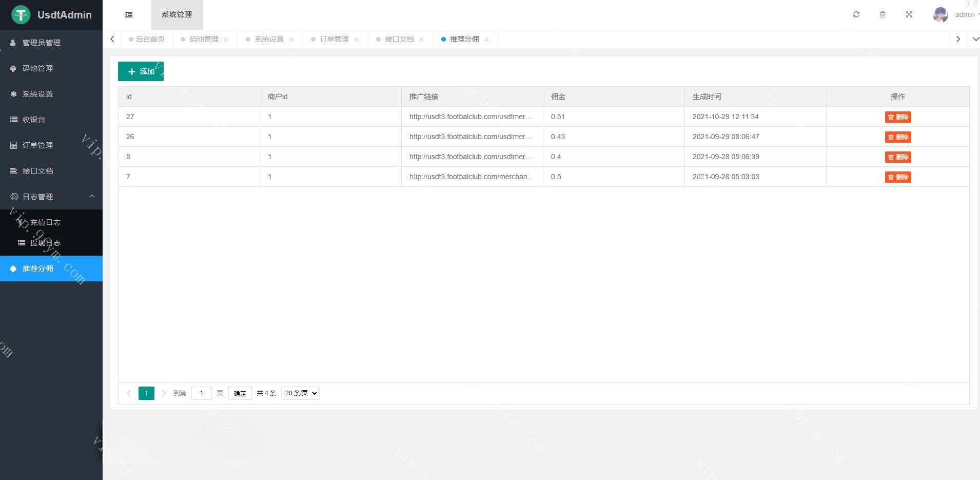The height and width of the screenshot is (480, 980).
Task: Delete the row with id 27
Action: click(897, 117)
